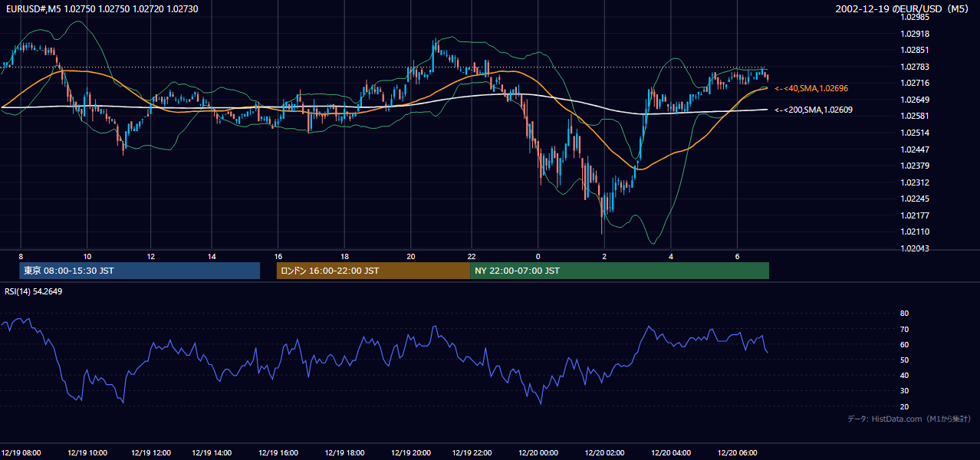
Task: Click price axis value 1.02177
Action: [x=914, y=215]
